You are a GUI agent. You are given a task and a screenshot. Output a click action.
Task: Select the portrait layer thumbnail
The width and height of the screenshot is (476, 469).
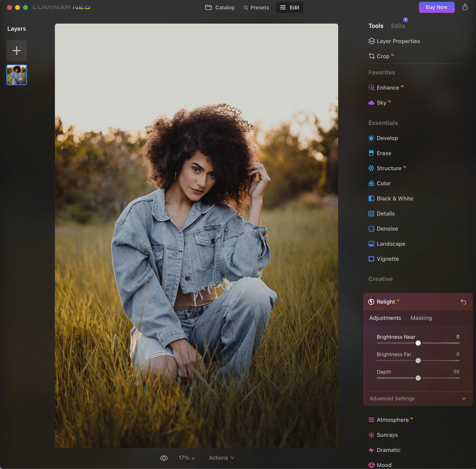17,75
